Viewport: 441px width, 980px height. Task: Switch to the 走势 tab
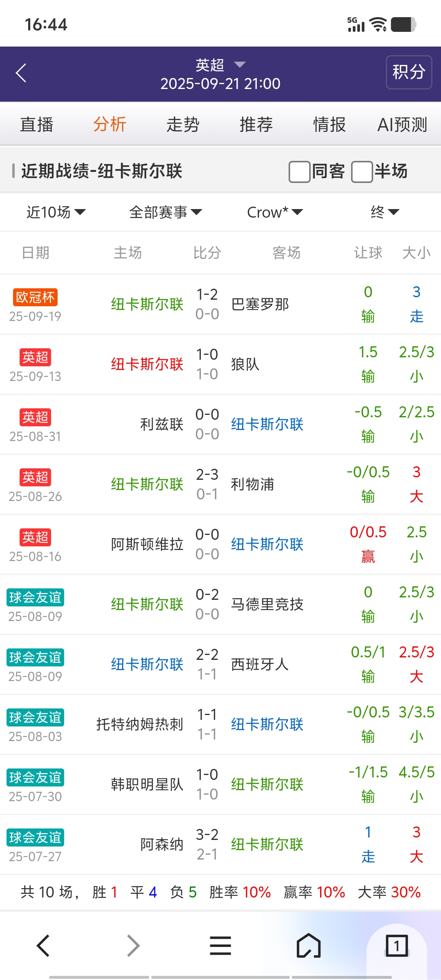coord(183,125)
